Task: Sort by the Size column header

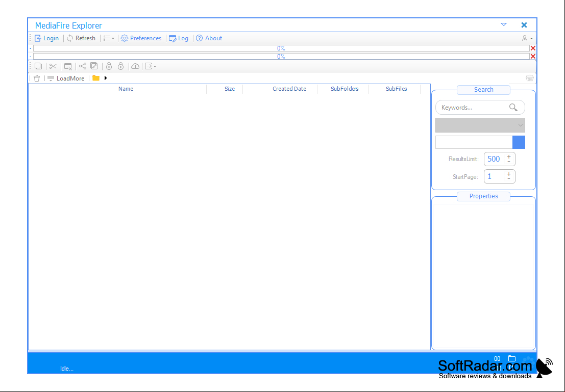Action: point(230,89)
